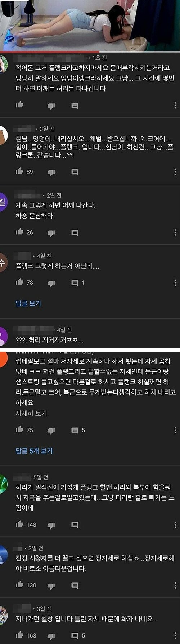
Task: Like the comment posted 1초 전
Action: pyautogui.click(x=19, y=105)
